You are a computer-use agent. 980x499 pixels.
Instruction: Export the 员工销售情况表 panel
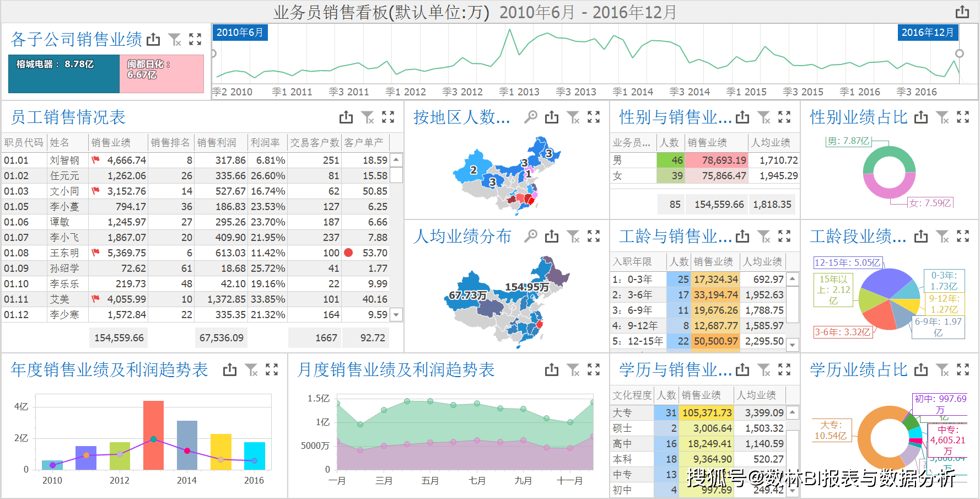click(x=346, y=117)
